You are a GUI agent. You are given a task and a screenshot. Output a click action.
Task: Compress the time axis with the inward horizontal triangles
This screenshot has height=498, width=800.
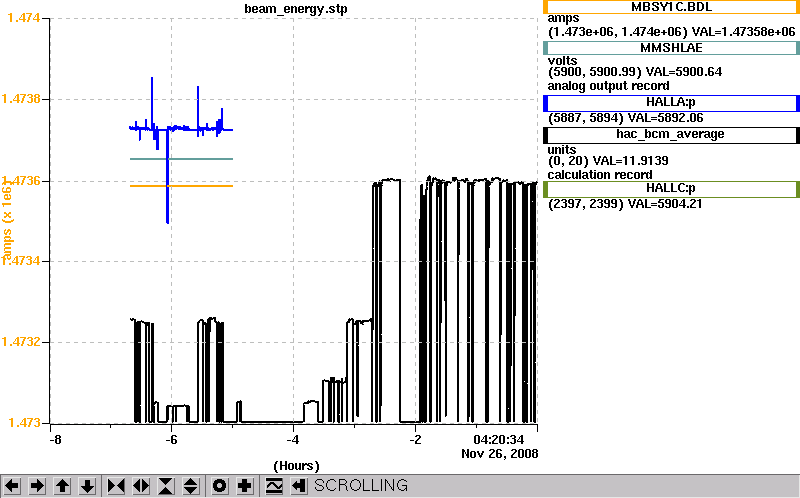click(x=116, y=486)
